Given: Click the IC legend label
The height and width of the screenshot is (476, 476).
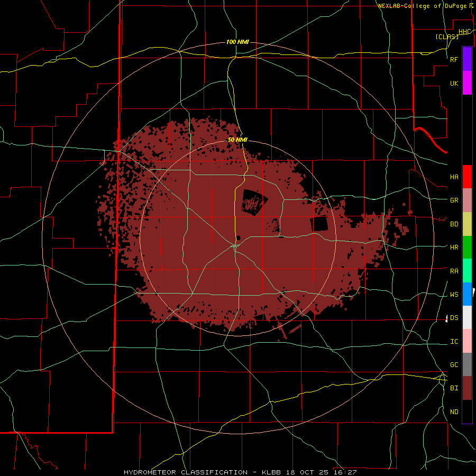Looking at the screenshot, I should pyautogui.click(x=454, y=342).
